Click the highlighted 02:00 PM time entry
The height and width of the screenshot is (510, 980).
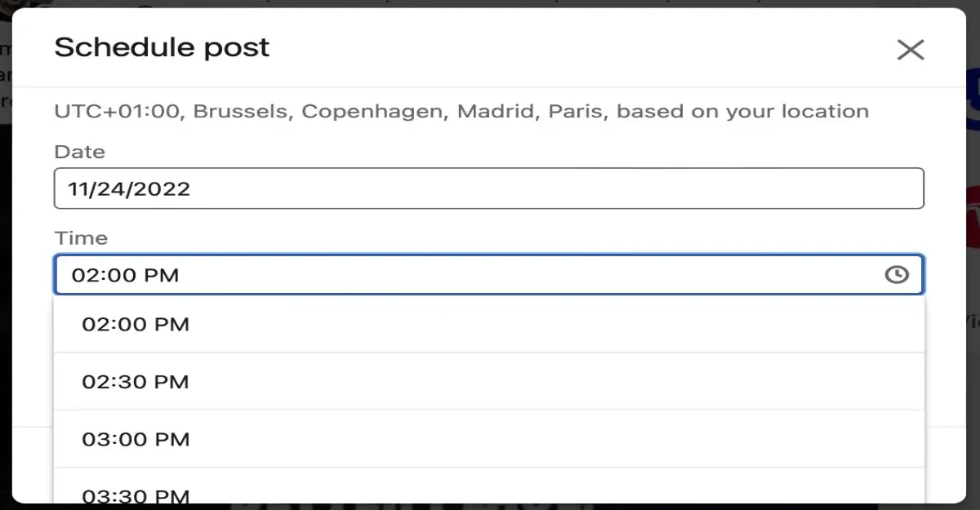tap(136, 325)
